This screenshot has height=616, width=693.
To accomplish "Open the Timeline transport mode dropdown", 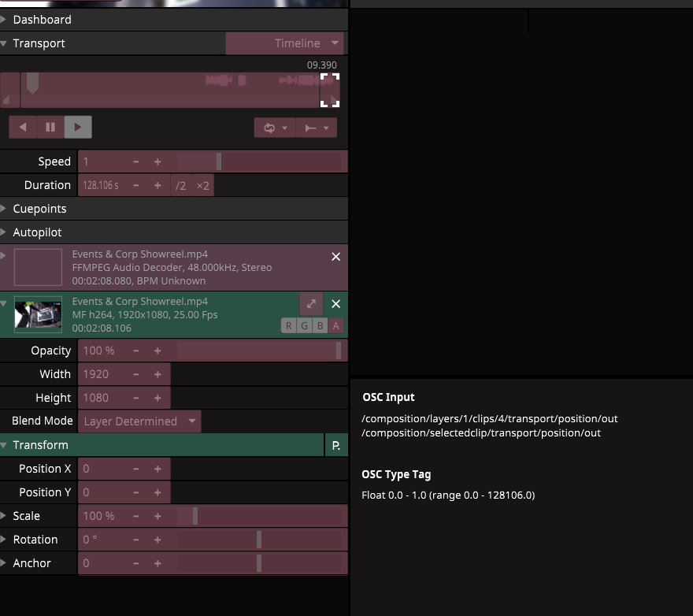I will (x=285, y=43).
